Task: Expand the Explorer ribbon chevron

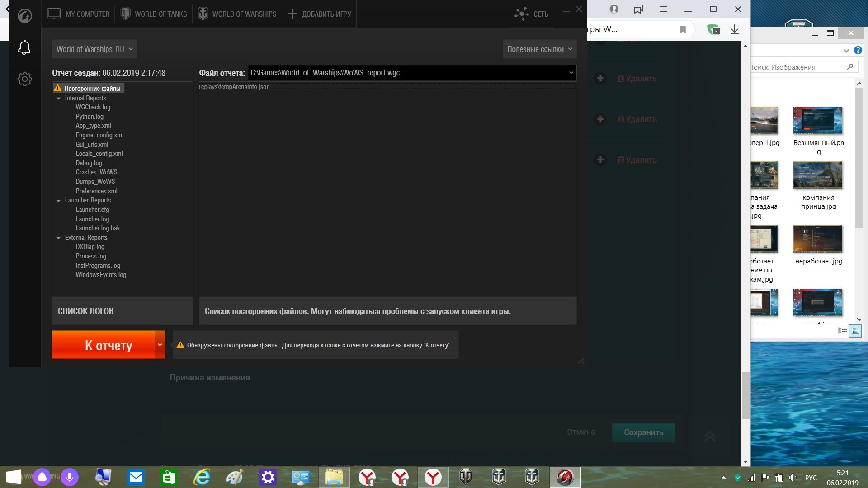Action: [846, 50]
